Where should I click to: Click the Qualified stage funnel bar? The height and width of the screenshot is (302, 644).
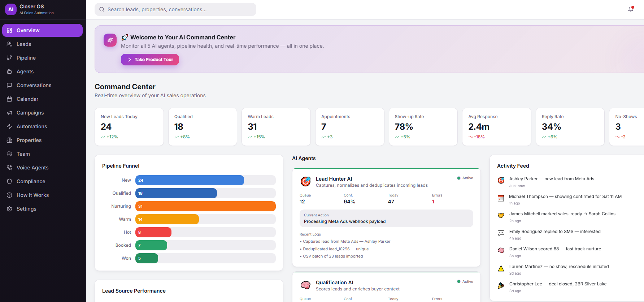176,193
